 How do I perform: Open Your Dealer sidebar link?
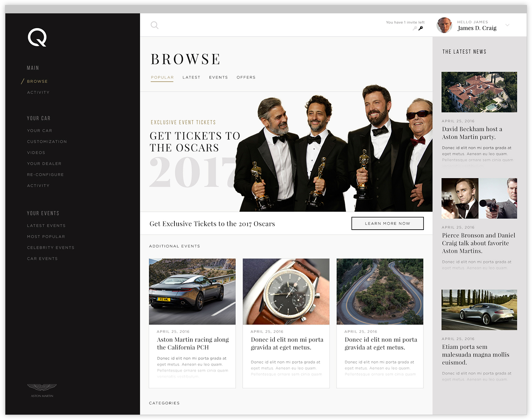click(44, 164)
